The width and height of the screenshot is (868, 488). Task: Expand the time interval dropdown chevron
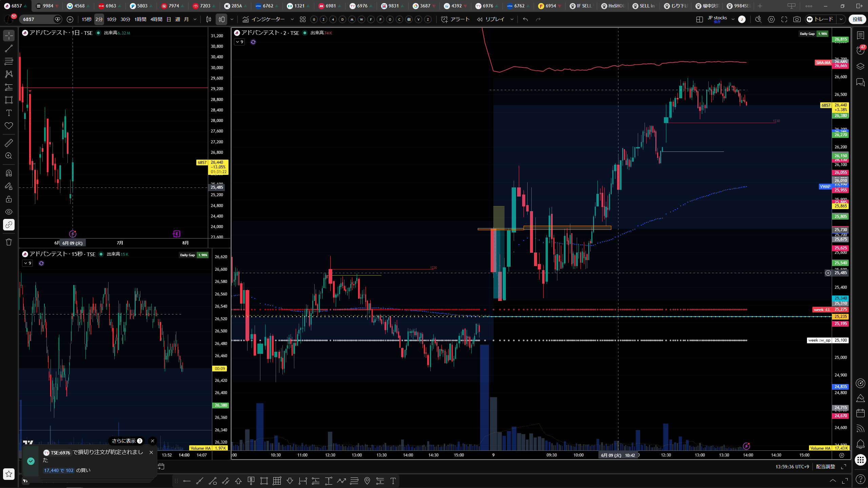[195, 19]
